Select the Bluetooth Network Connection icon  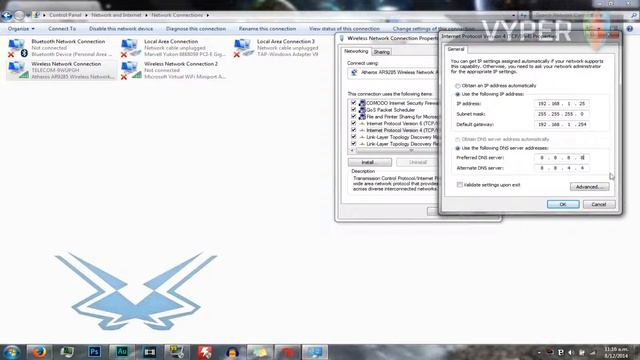17,48
